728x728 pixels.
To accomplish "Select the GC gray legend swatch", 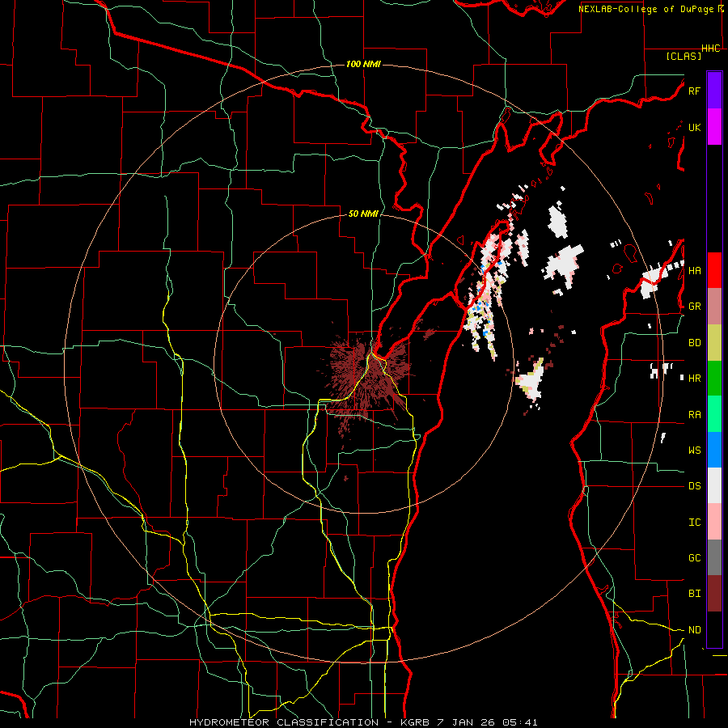I will [714, 557].
